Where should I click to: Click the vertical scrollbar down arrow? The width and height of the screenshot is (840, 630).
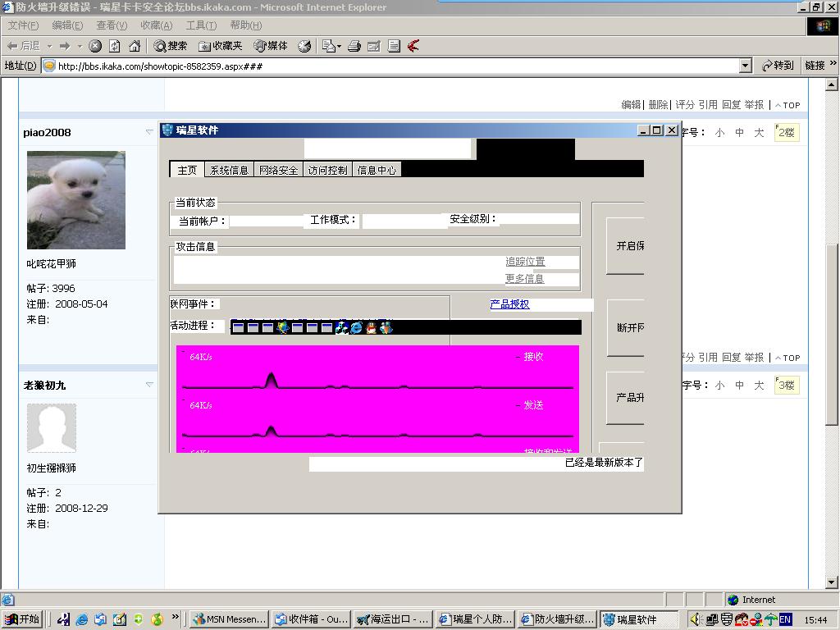(x=832, y=582)
